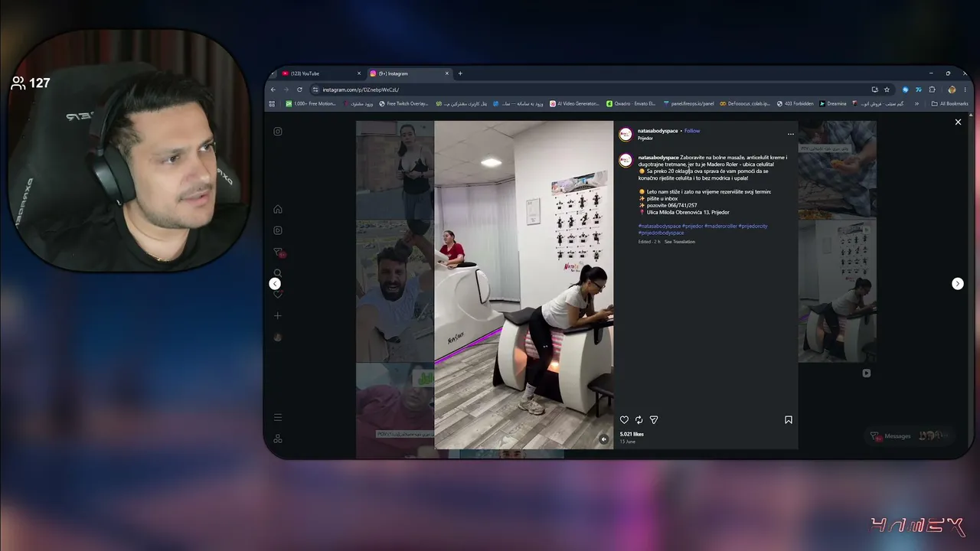The height and width of the screenshot is (551, 980).
Task: Open Instagram Reels from the sidebar
Action: 278,230
